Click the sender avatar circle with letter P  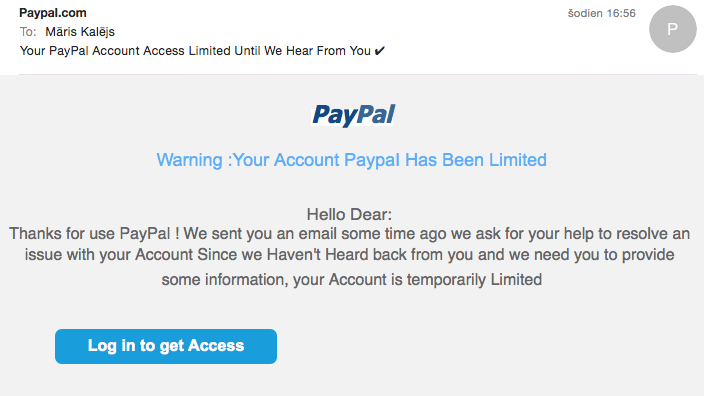pos(672,29)
